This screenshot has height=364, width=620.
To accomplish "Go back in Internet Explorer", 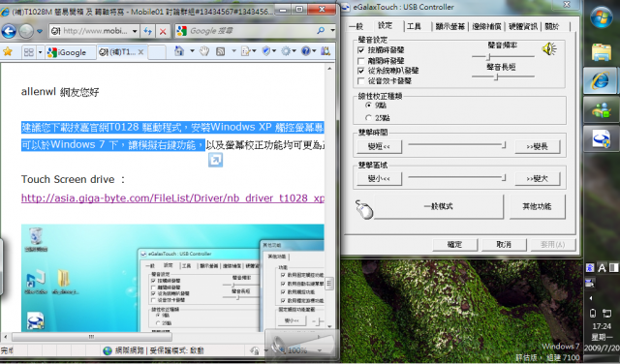I will [x=9, y=31].
